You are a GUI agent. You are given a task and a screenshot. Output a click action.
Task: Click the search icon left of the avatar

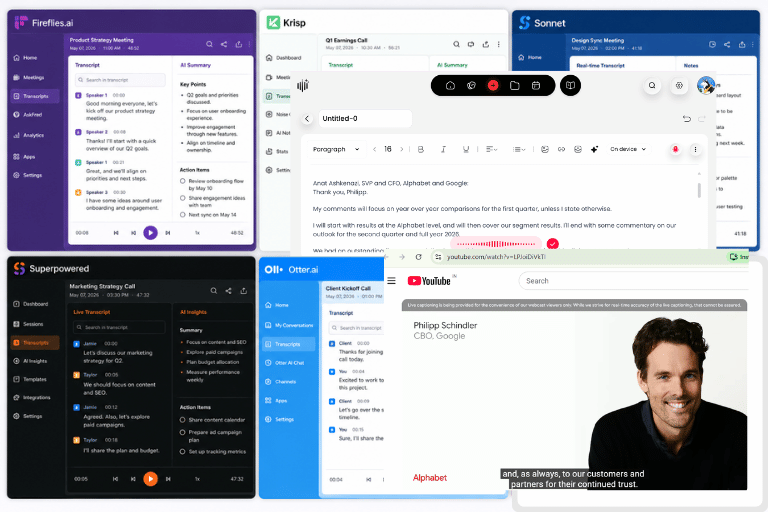(x=652, y=85)
